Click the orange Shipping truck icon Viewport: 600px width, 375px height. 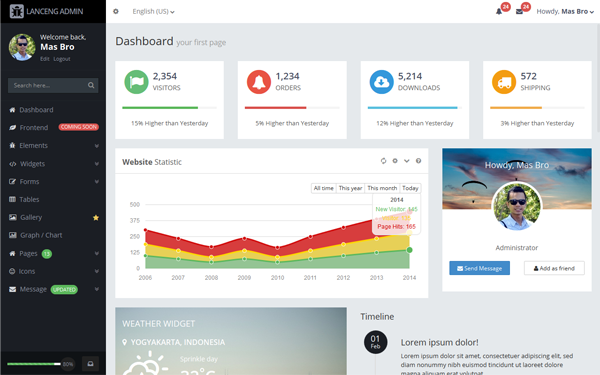pyautogui.click(x=504, y=82)
